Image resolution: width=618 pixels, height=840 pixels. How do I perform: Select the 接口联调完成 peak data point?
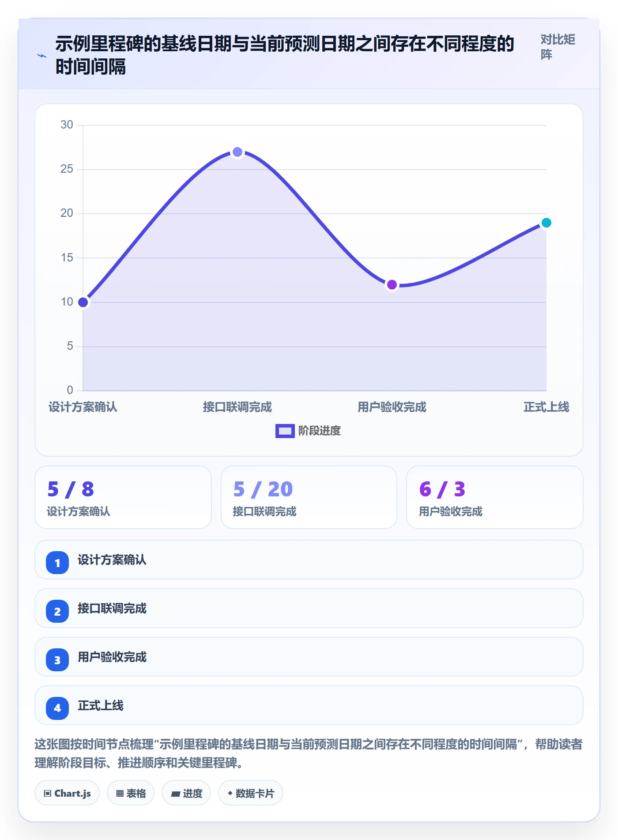(x=237, y=152)
